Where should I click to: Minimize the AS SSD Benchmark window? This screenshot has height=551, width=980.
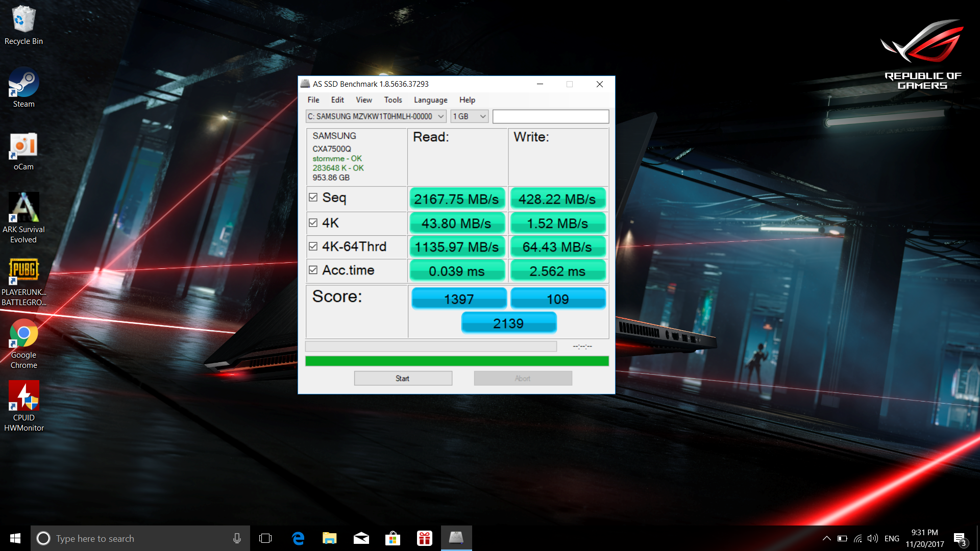click(540, 84)
